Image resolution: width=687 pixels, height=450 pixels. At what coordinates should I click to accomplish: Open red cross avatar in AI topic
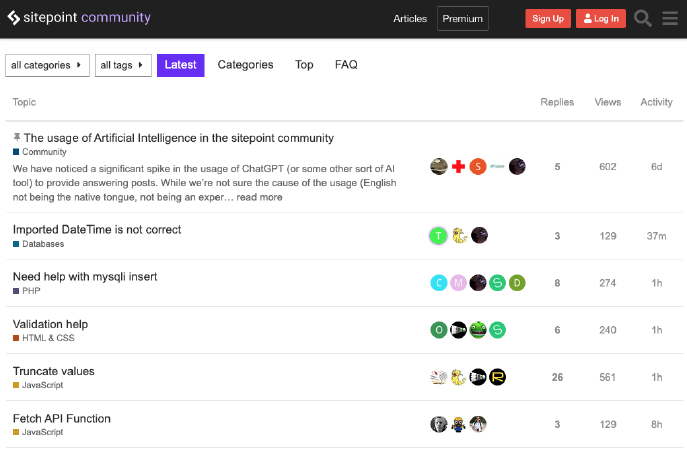pyautogui.click(x=458, y=167)
